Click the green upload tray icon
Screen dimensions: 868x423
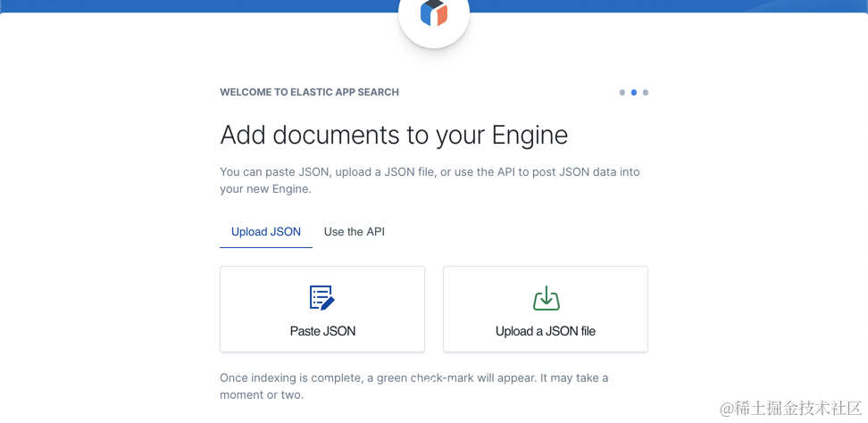point(546,298)
